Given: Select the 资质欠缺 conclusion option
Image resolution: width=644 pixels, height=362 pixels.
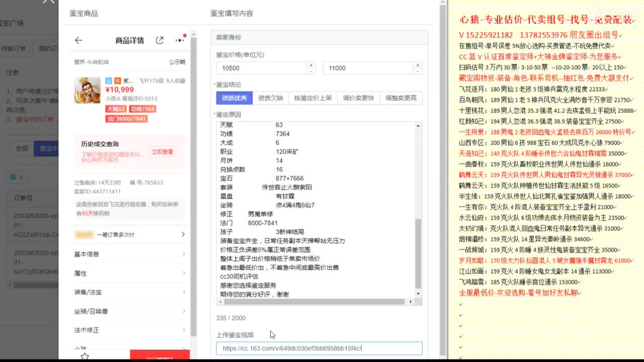Looking at the screenshot, I should point(271,98).
